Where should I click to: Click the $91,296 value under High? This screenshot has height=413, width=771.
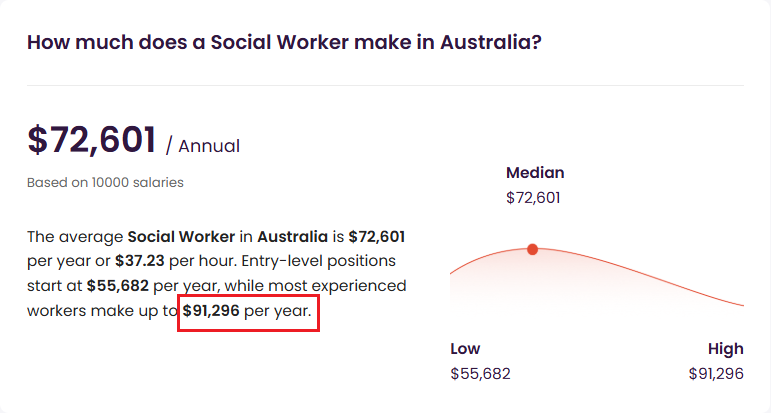pos(716,373)
